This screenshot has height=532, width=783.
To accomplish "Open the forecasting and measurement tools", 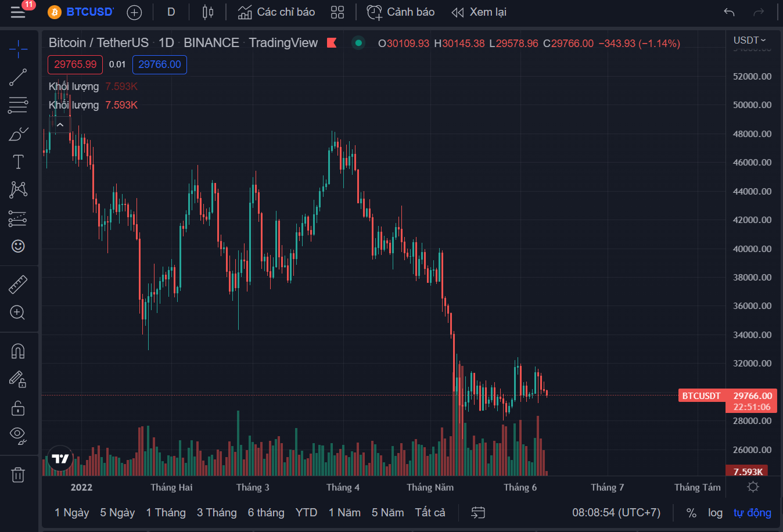I will 18,218.
